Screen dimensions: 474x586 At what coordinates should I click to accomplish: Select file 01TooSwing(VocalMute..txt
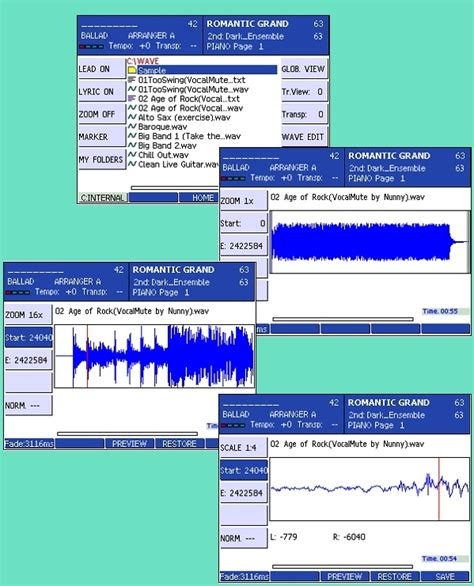pos(192,80)
